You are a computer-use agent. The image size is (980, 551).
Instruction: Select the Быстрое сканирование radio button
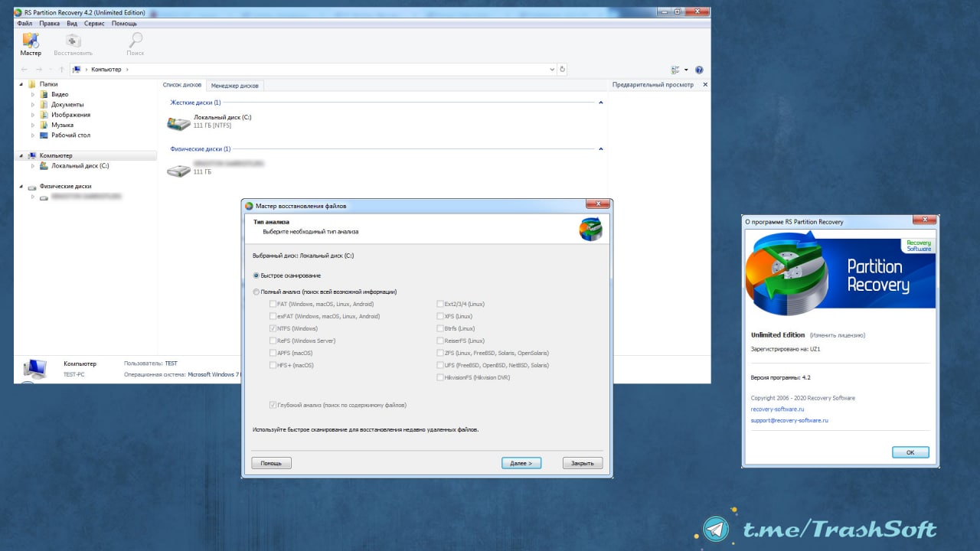pyautogui.click(x=256, y=275)
